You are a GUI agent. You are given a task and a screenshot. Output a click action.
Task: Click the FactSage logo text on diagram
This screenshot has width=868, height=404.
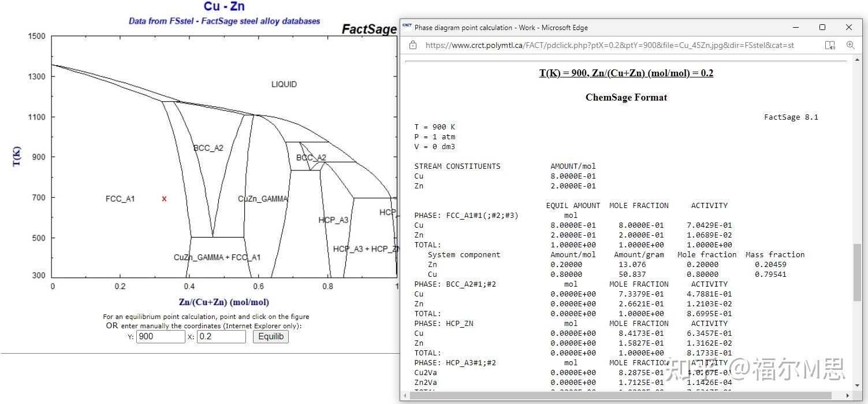[369, 29]
